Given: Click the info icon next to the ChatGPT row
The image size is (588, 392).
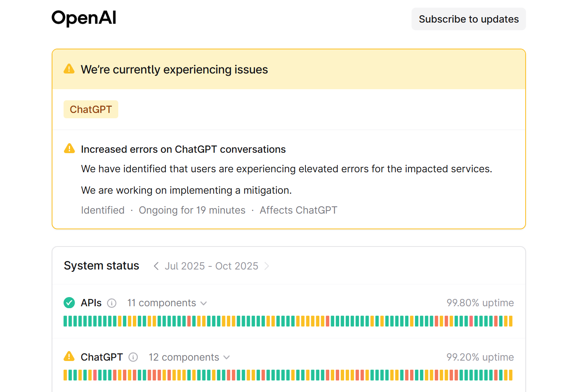Looking at the screenshot, I should click(x=133, y=357).
